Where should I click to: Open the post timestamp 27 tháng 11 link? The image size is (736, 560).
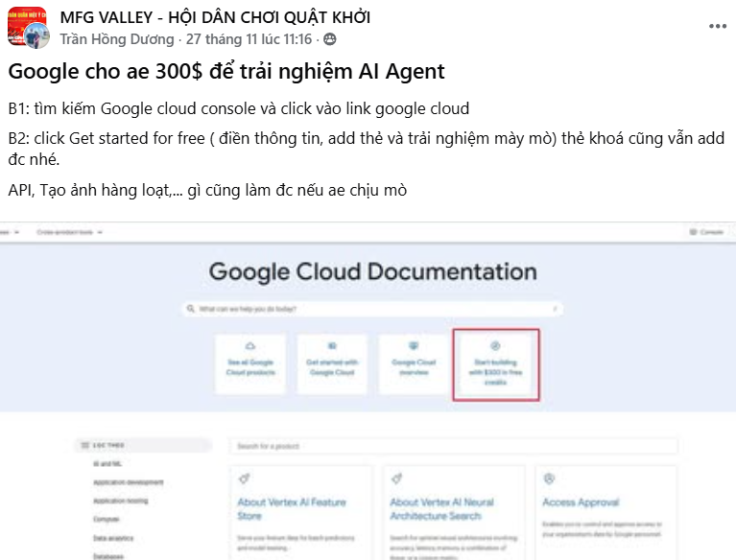tap(249, 39)
